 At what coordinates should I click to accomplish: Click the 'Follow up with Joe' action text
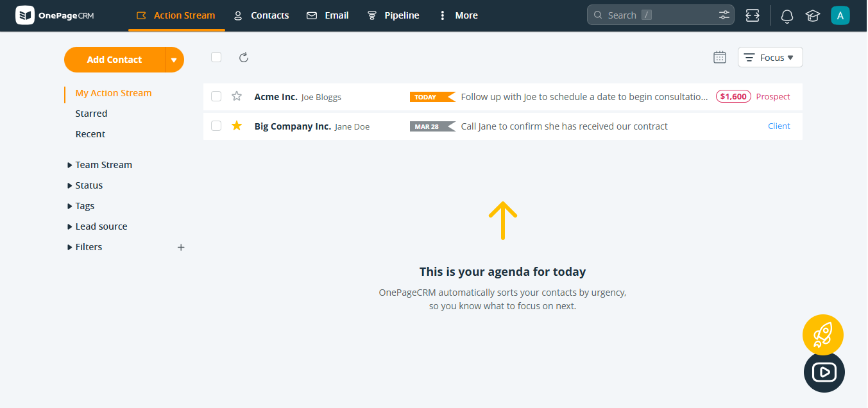(x=584, y=97)
